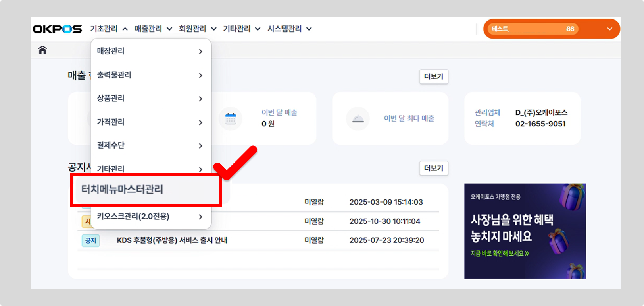Click the home icon in breadcrumb bar
This screenshot has width=644, height=306.
(42, 50)
